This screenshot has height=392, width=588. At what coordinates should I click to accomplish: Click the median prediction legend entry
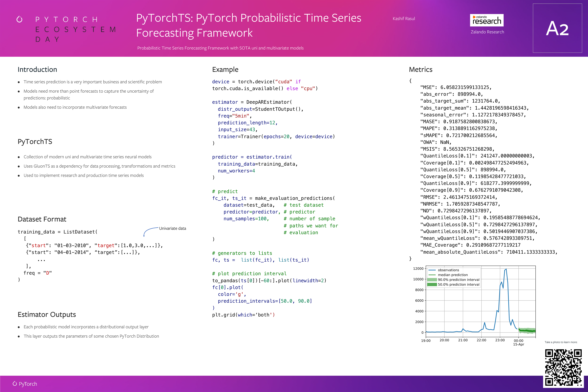(432, 275)
